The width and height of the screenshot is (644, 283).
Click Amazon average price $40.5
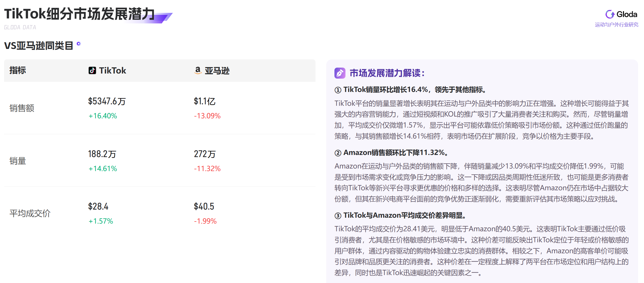(204, 206)
